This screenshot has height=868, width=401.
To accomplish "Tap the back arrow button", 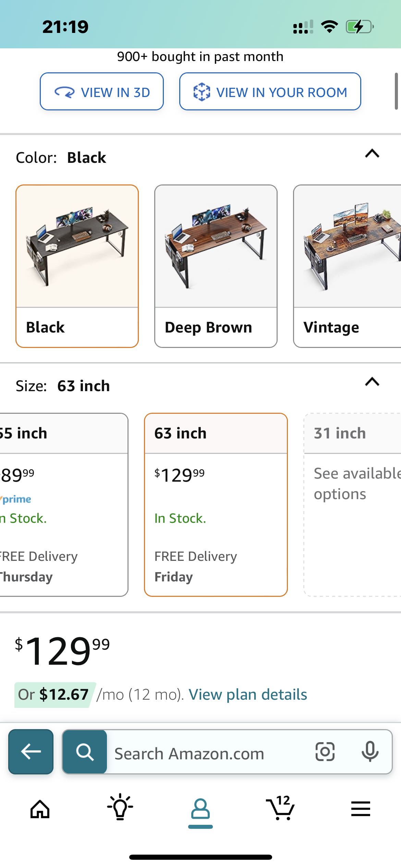I will coord(31,752).
